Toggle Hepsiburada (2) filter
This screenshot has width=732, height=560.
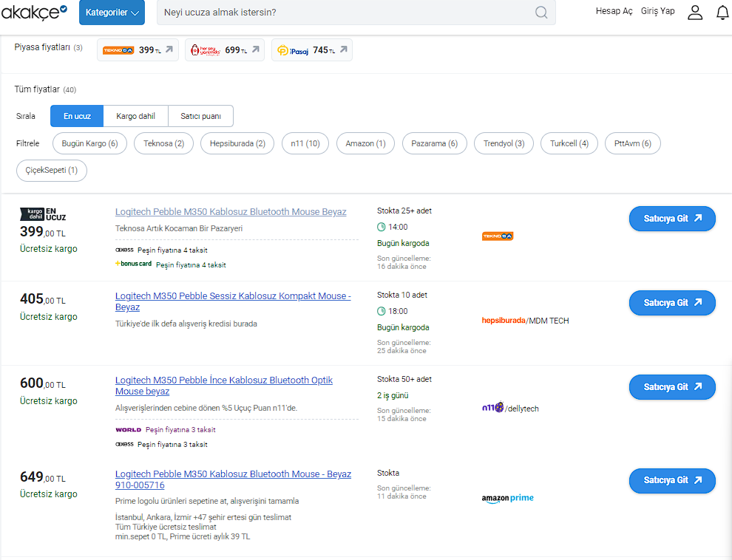(237, 143)
